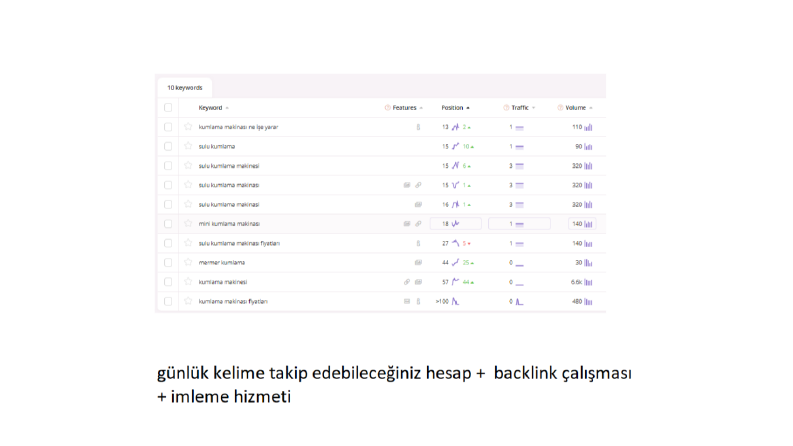This screenshot has height=446, width=793.
Task: Sort the table by the Volume column
Action: coord(579,108)
